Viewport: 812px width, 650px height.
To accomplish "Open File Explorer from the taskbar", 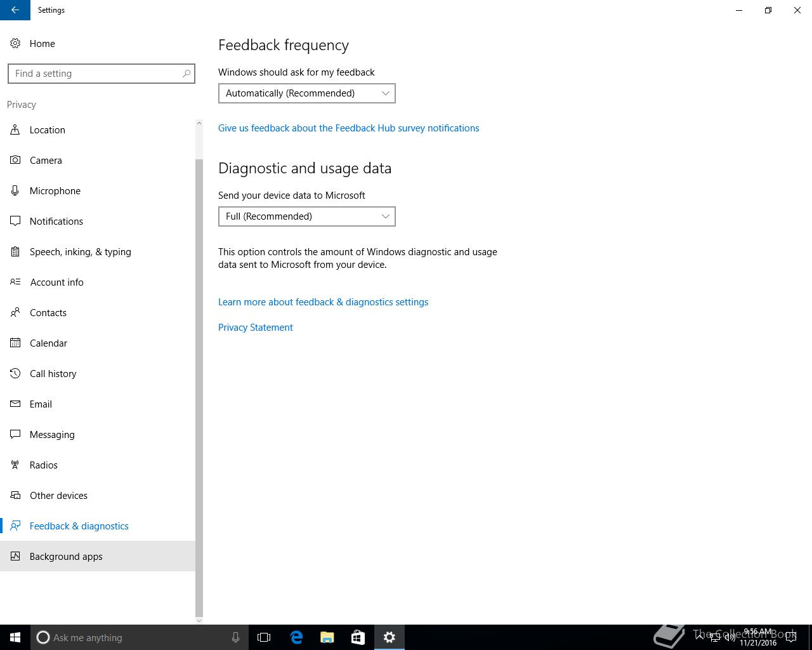I will pos(327,637).
